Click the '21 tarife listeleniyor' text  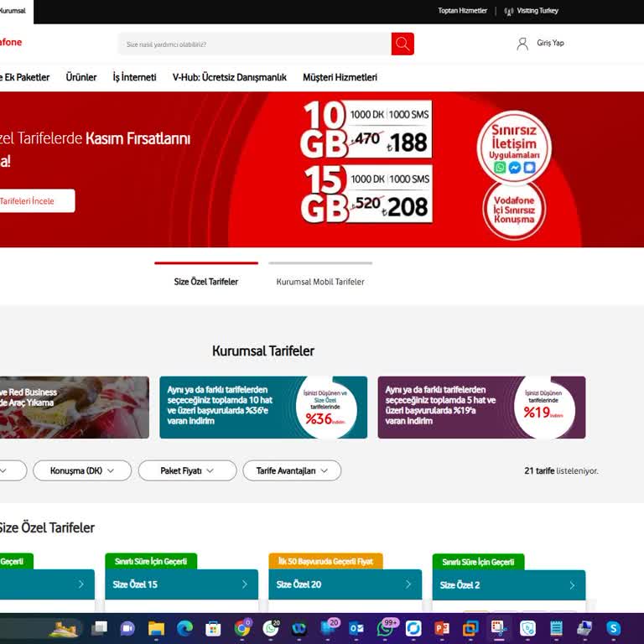coord(561,470)
